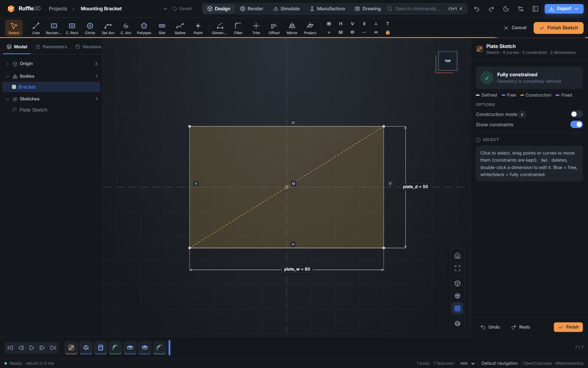Activate the Dimension tool
This screenshot has width=588, height=368.
(x=220, y=28)
